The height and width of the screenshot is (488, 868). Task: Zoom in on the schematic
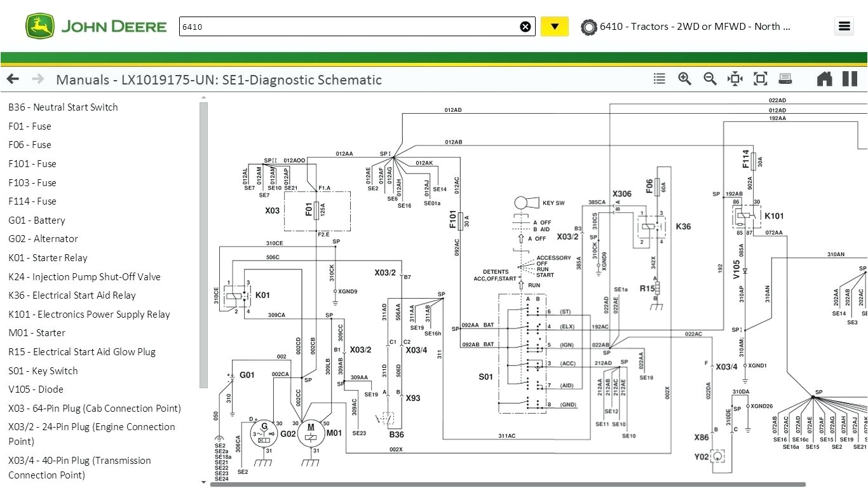coord(684,78)
